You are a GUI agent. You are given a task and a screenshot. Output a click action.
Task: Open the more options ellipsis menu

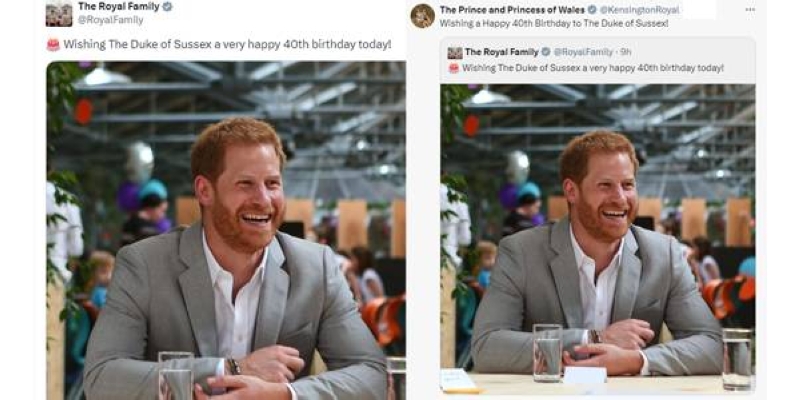tap(748, 10)
